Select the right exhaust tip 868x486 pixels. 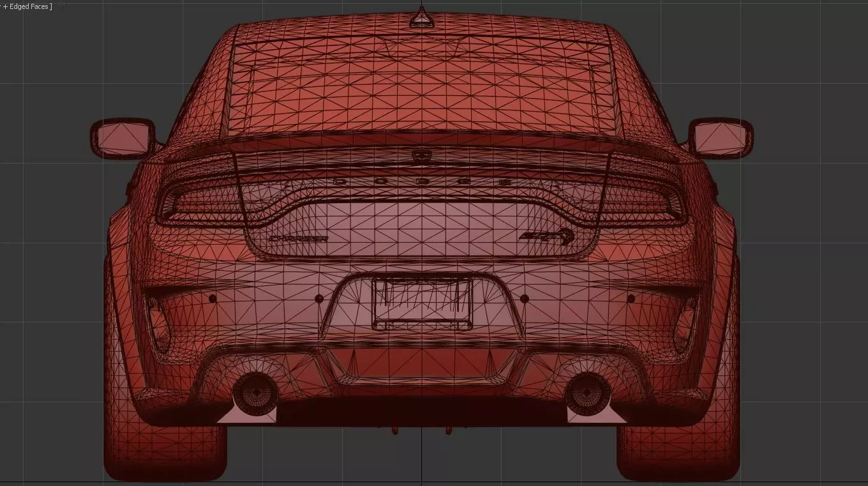[x=588, y=393]
